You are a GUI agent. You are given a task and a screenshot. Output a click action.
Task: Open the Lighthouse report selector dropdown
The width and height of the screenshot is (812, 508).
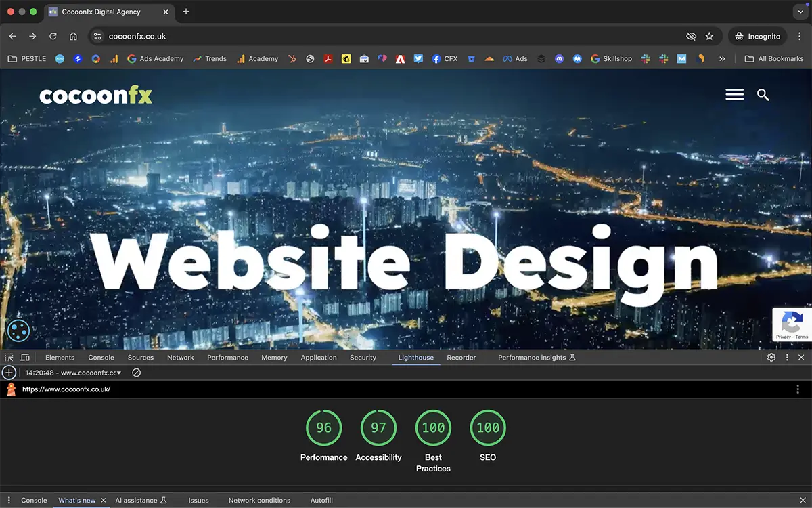point(73,373)
